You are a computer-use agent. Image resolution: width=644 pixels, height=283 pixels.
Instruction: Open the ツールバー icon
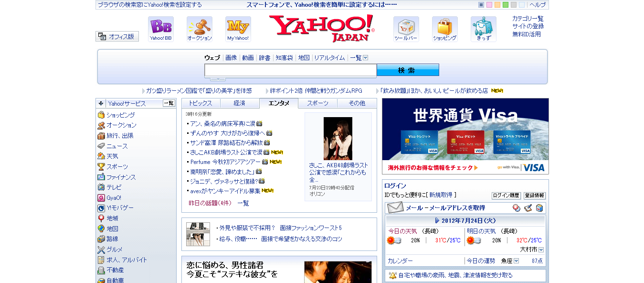point(406,29)
